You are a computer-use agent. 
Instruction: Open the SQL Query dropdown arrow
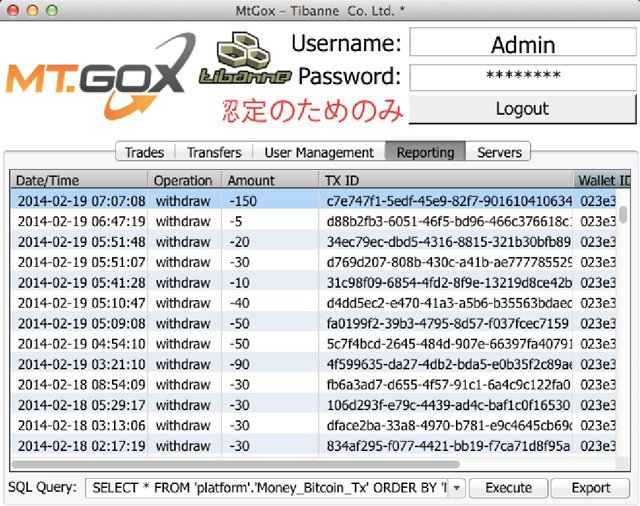[x=457, y=488]
